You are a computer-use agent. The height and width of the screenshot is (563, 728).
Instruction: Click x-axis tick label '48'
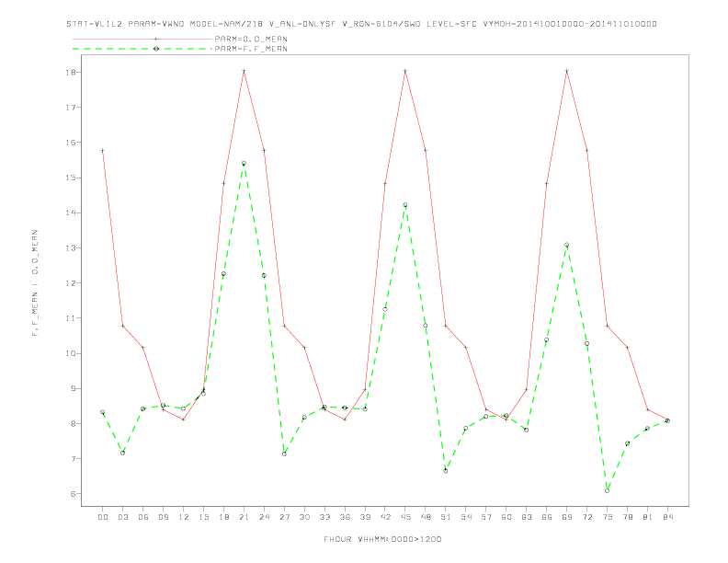426,517
